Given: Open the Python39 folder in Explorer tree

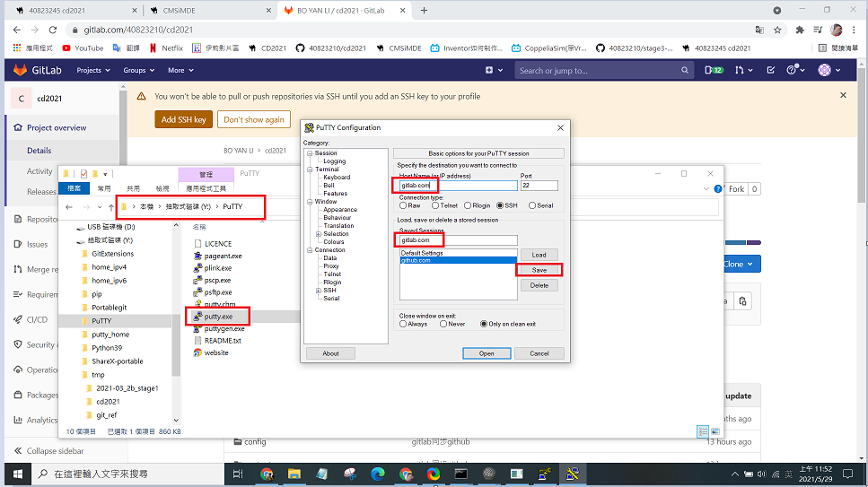Looking at the screenshot, I should coord(107,348).
